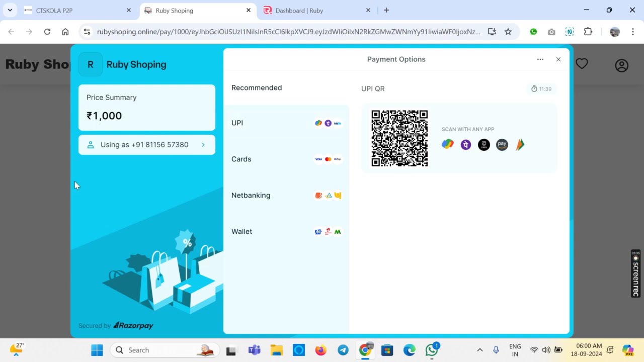The height and width of the screenshot is (362, 644).
Task: Open the clock showing 06:00 AM
Action: tap(586, 350)
